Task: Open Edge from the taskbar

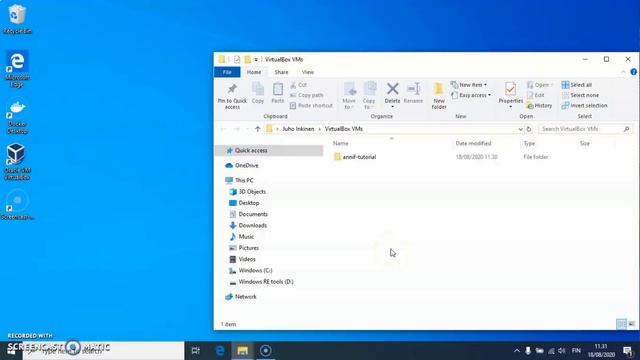Action: pos(220,351)
